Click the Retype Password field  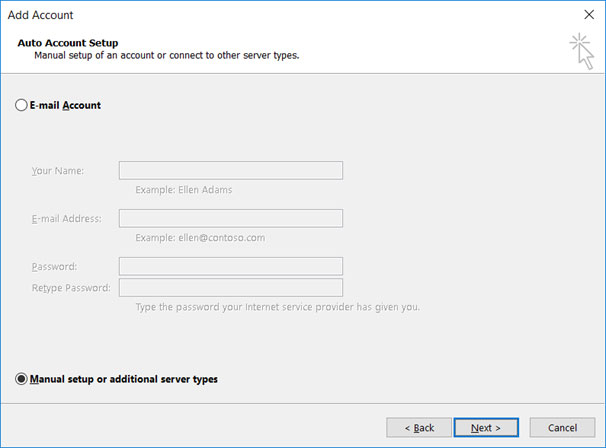tap(231, 288)
